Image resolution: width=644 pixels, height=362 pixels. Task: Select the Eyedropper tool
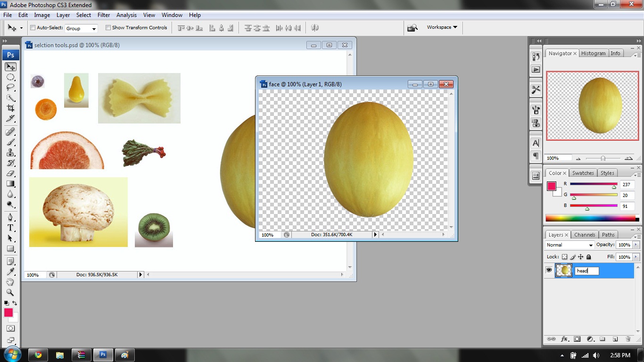coord(10,271)
